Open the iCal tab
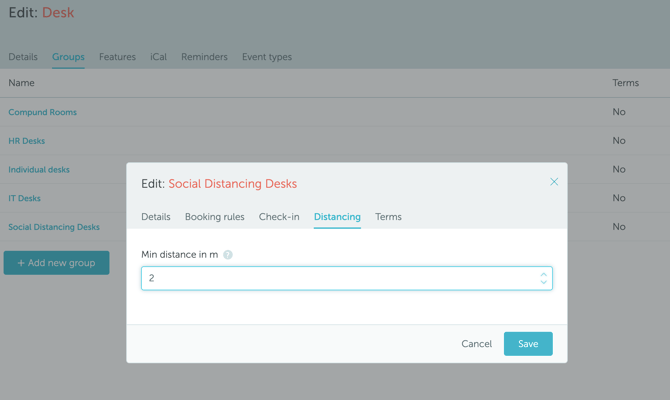 pos(158,57)
